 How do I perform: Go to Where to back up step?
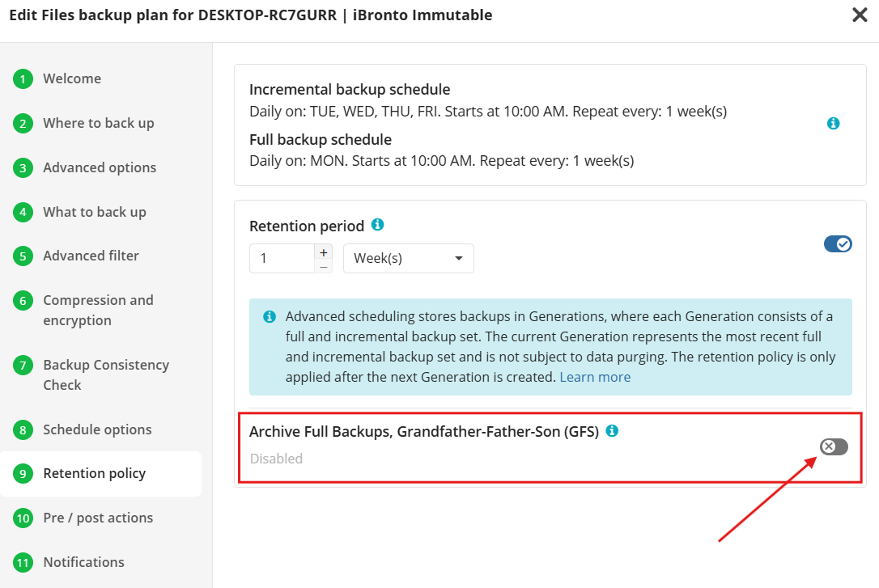(x=98, y=123)
